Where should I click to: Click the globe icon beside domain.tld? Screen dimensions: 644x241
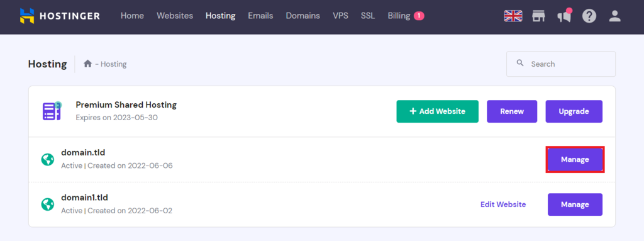coord(48,160)
